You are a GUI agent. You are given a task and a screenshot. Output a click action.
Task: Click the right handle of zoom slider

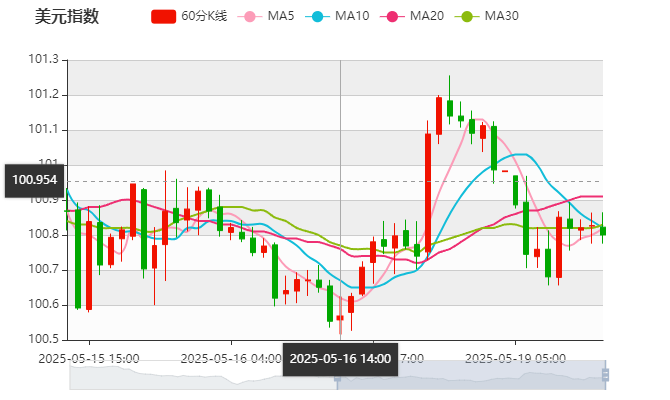pyautogui.click(x=607, y=377)
